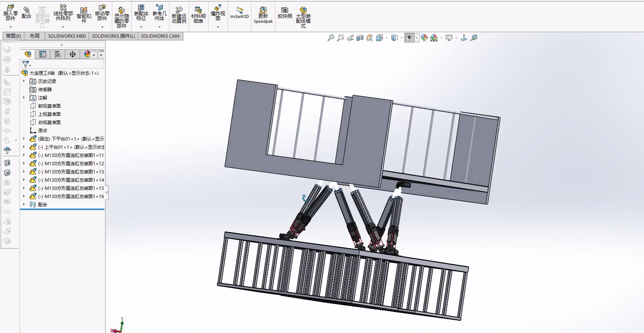
Task: Expand the 配合 mates folder in tree
Action: (x=24, y=204)
